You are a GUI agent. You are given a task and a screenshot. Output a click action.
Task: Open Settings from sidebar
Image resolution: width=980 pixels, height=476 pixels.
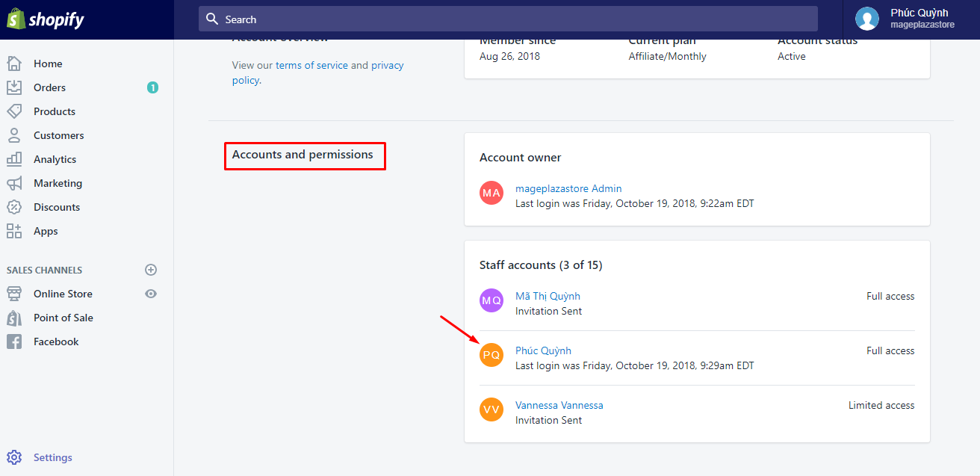pos(53,457)
